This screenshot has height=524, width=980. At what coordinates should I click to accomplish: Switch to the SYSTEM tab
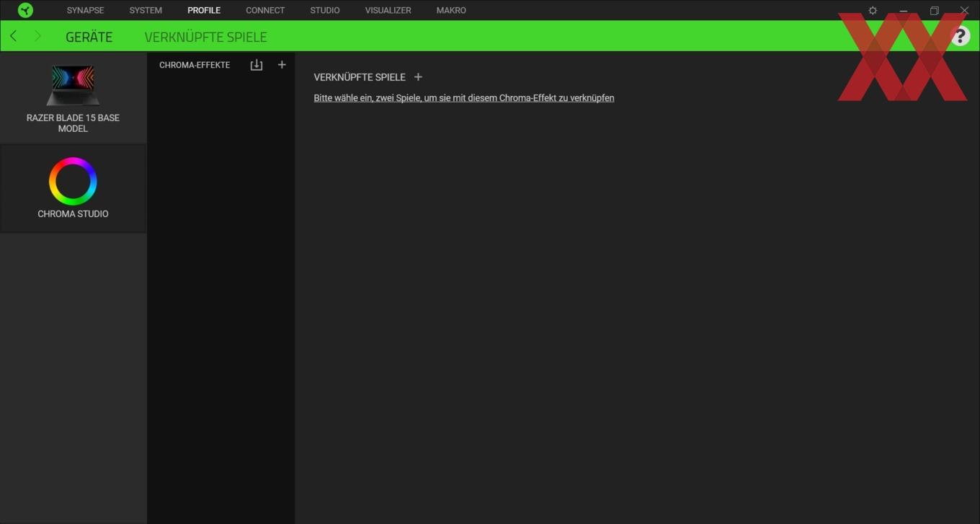pyautogui.click(x=146, y=10)
